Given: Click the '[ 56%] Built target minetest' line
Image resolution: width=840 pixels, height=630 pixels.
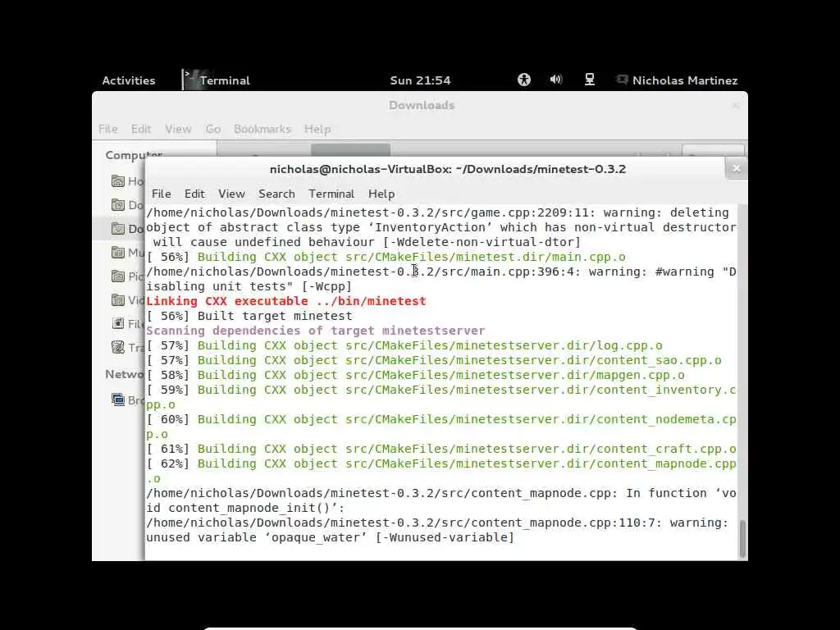Looking at the screenshot, I should (x=249, y=316).
